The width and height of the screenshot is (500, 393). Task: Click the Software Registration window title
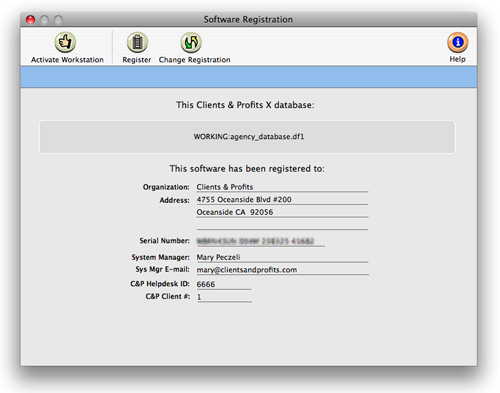[248, 20]
